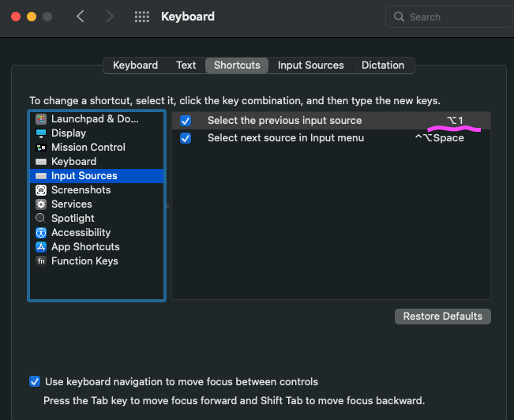Switch to the Input Sources tab
This screenshot has height=420, width=514.
click(x=310, y=66)
